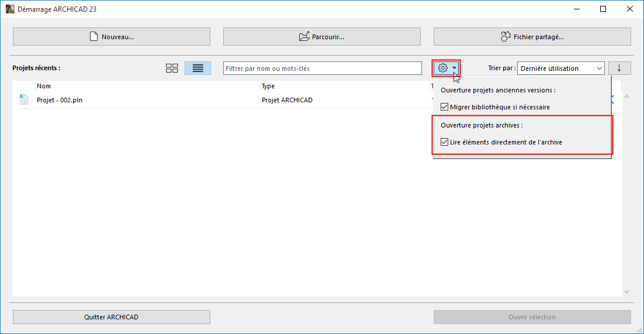Close the Démarrage ARCHICAD 23 window

(629, 9)
